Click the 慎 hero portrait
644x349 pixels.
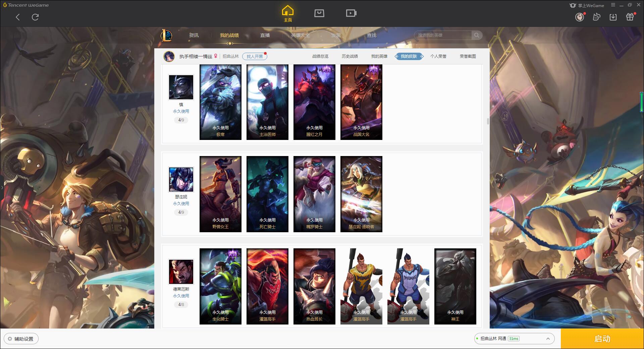pos(181,87)
